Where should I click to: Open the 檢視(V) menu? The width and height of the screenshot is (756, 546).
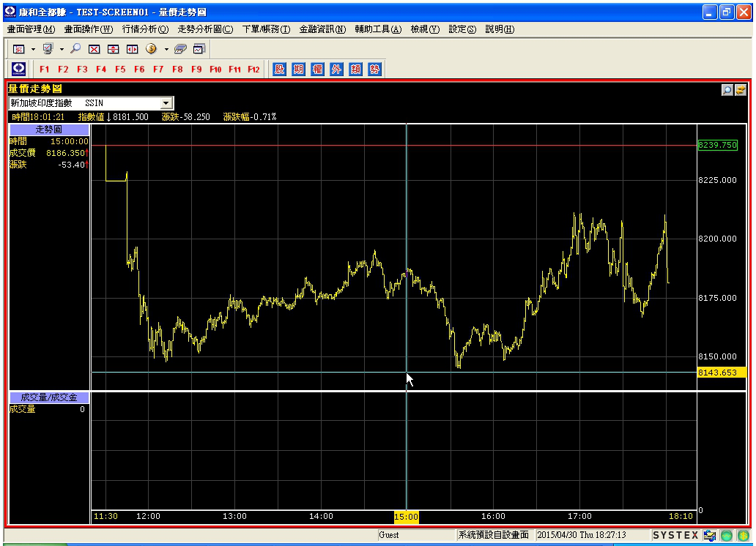(x=425, y=29)
